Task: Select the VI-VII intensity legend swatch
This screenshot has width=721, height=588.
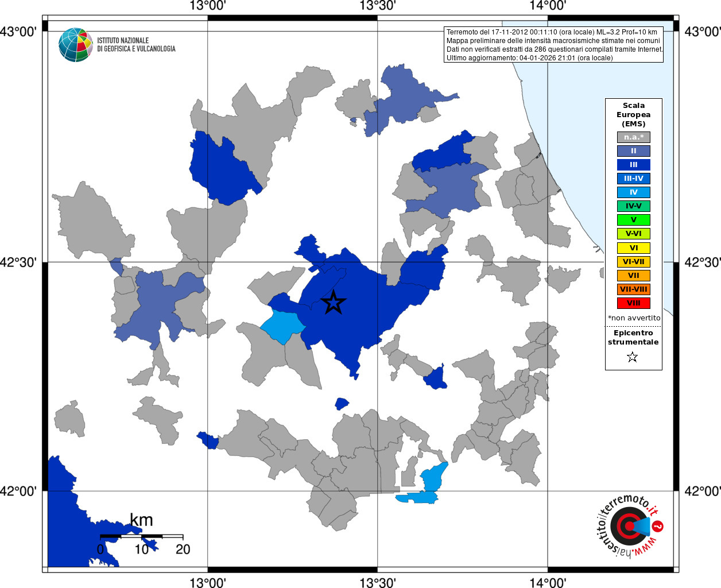Action: point(634,262)
